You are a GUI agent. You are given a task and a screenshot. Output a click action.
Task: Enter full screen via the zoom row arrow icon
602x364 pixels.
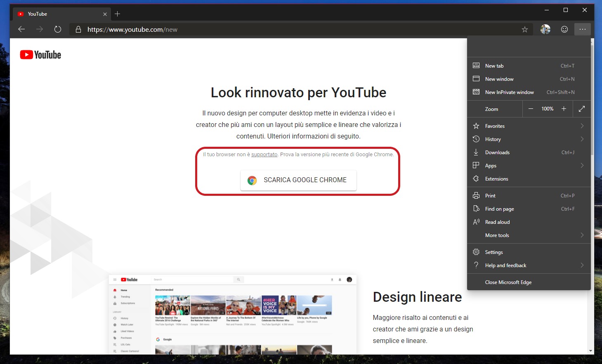tap(582, 109)
